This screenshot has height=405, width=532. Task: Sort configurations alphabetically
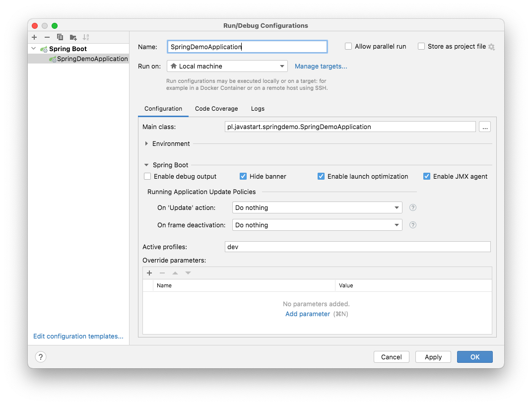(x=86, y=37)
